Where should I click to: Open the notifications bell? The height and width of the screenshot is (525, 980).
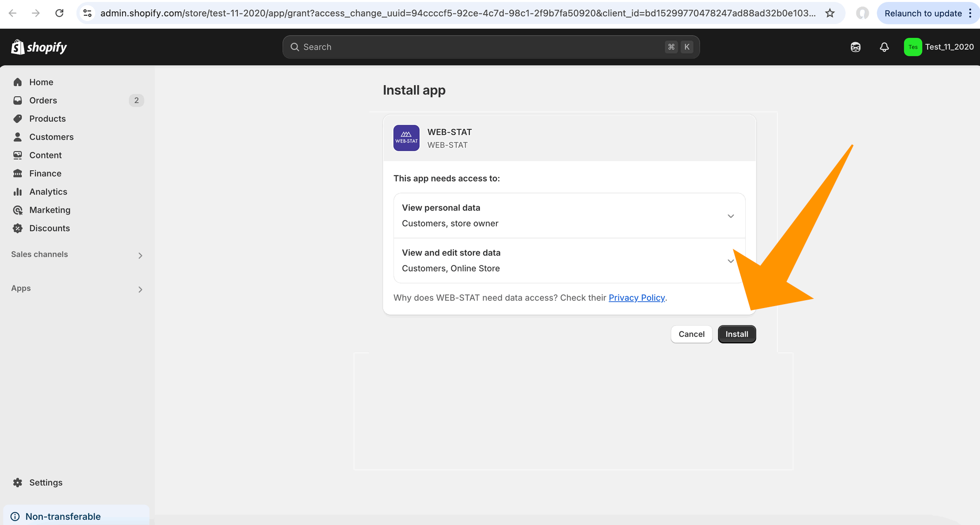point(884,47)
